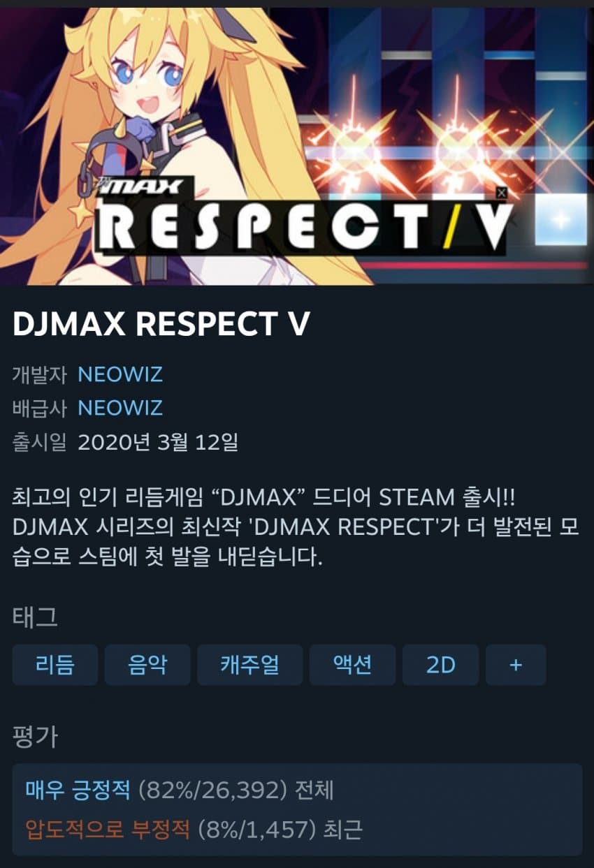The width and height of the screenshot is (594, 868).
Task: Click the DJMAX RESPECT V game title
Action: (x=161, y=323)
